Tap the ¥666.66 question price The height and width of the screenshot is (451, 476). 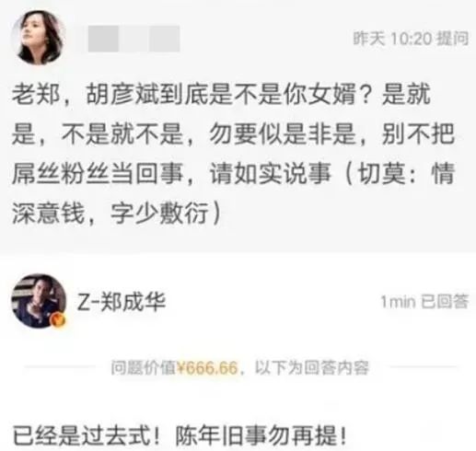pyautogui.click(x=207, y=367)
